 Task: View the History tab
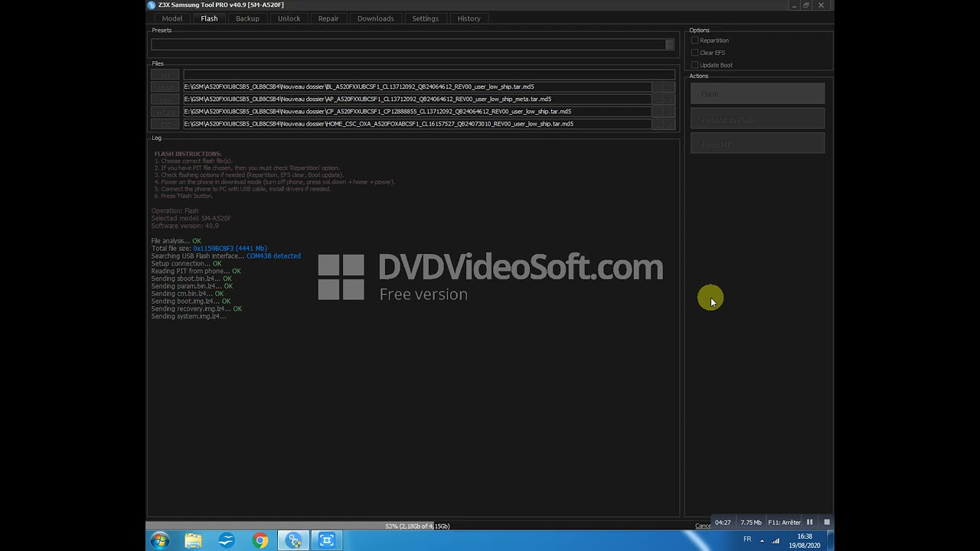point(469,18)
